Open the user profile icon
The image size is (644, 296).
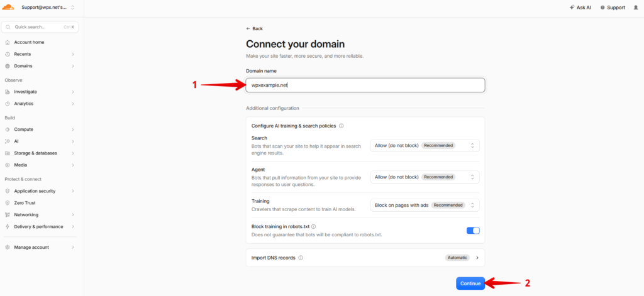(x=635, y=8)
